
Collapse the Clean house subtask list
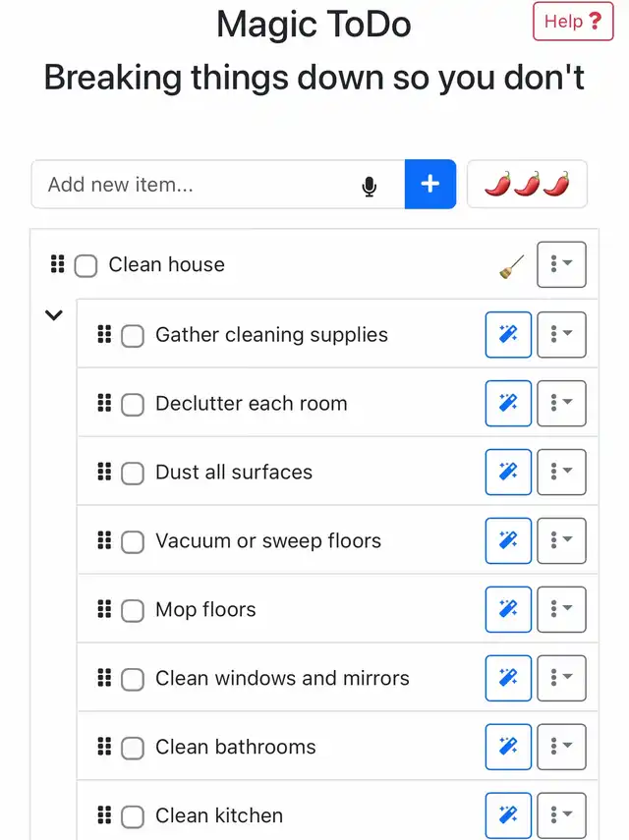pos(54,315)
